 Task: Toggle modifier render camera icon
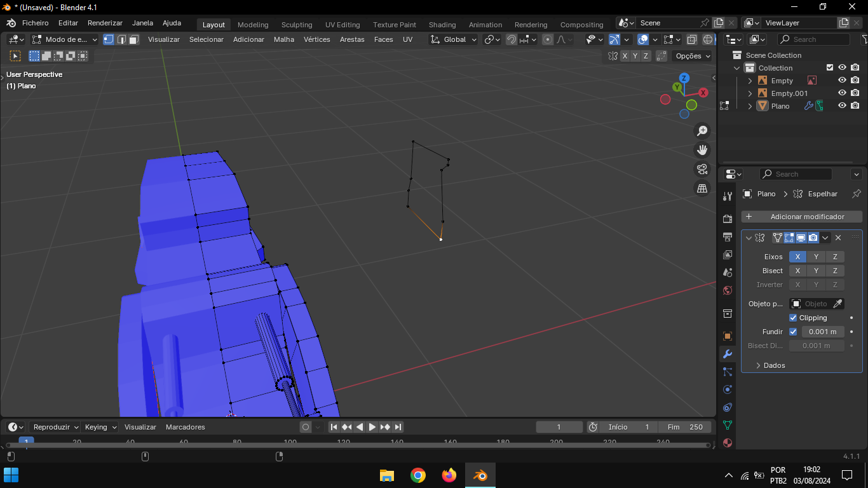point(813,238)
